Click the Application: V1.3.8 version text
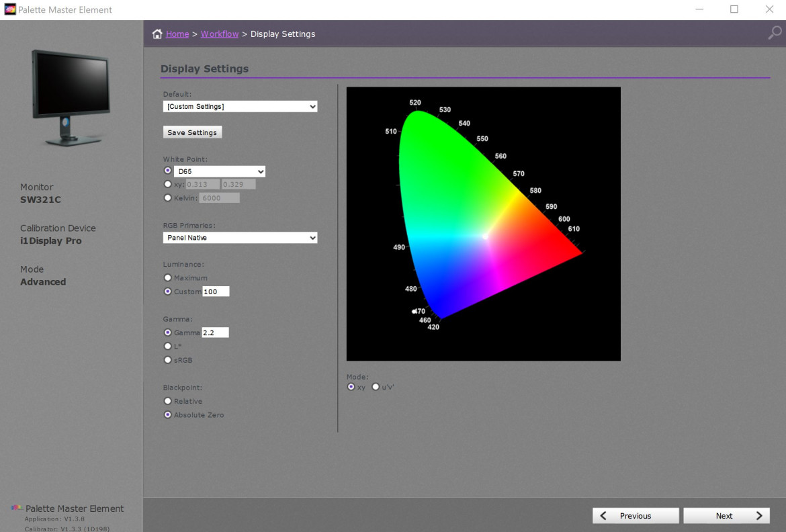786x532 pixels. [x=54, y=519]
